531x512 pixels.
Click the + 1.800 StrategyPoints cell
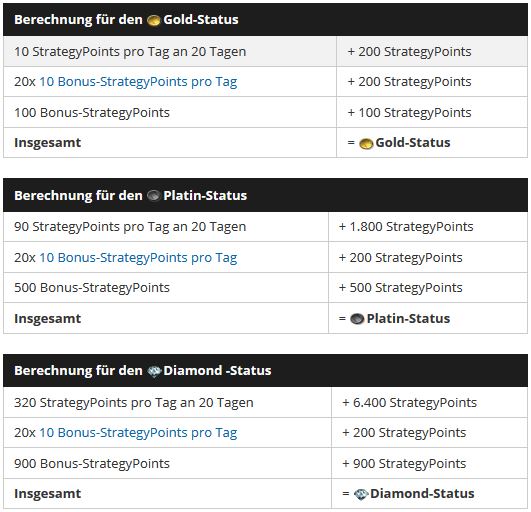click(428, 227)
